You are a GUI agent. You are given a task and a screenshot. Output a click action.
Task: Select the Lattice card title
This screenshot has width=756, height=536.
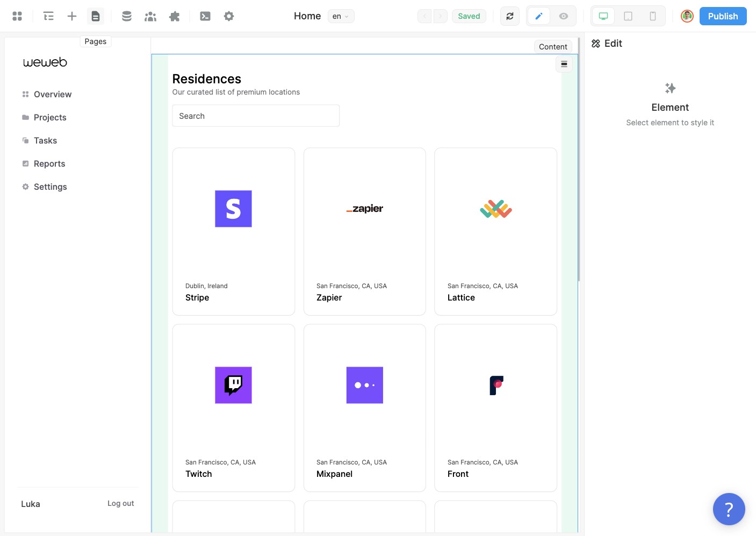point(461,297)
